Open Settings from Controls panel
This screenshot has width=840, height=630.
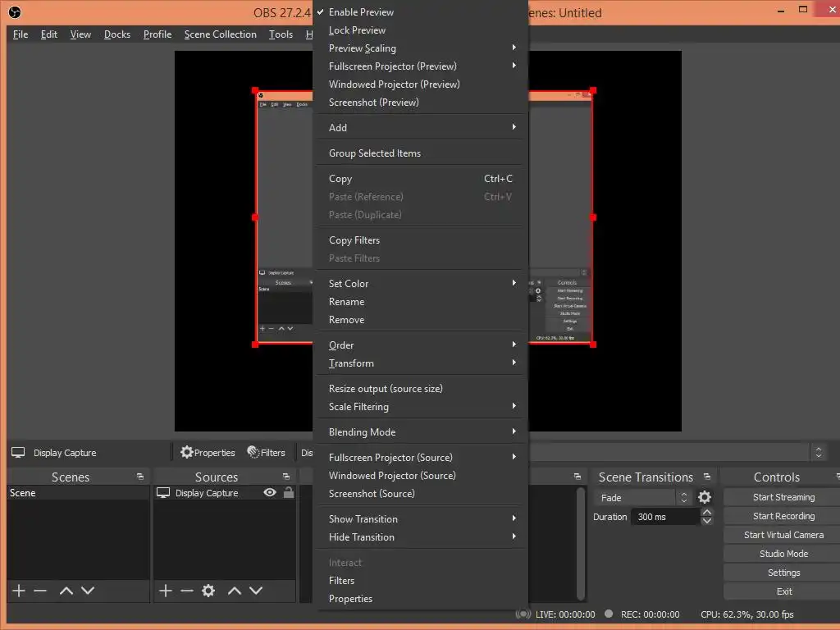[x=783, y=573]
